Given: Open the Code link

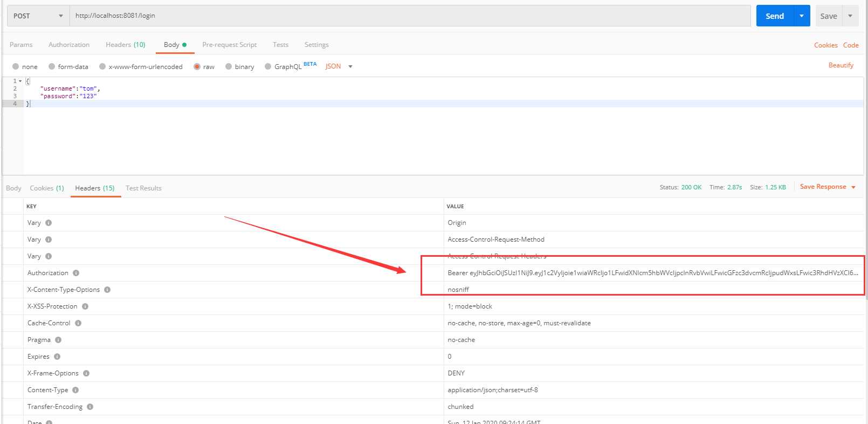Looking at the screenshot, I should [851, 45].
